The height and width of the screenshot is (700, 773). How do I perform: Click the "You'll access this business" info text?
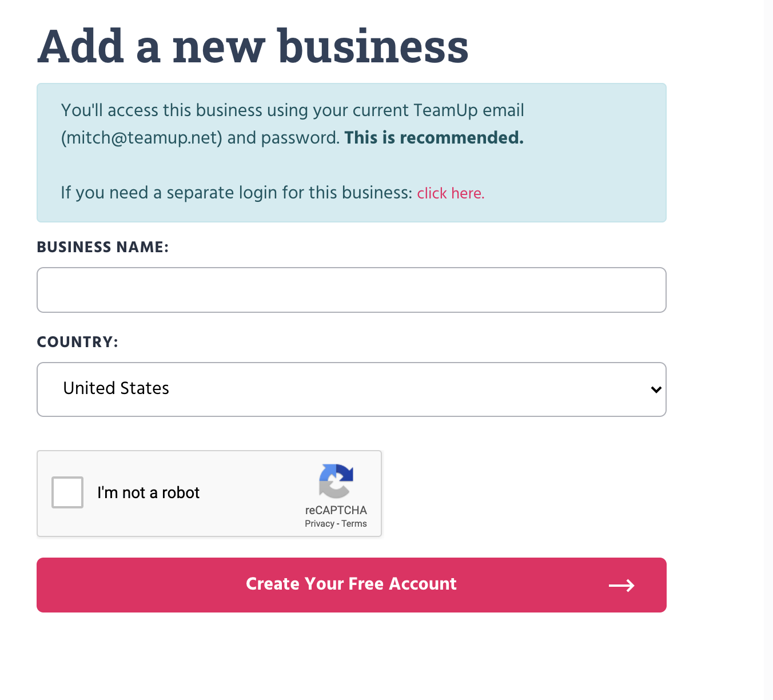292,110
